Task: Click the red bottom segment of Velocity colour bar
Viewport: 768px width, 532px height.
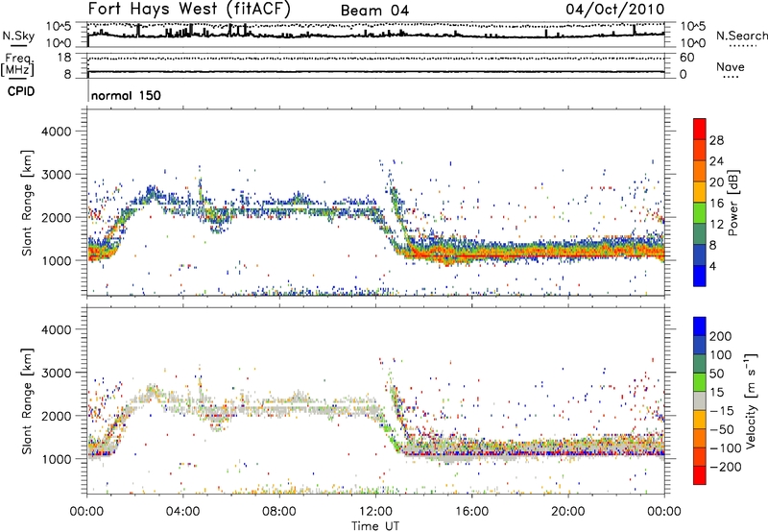Action: (x=700, y=475)
